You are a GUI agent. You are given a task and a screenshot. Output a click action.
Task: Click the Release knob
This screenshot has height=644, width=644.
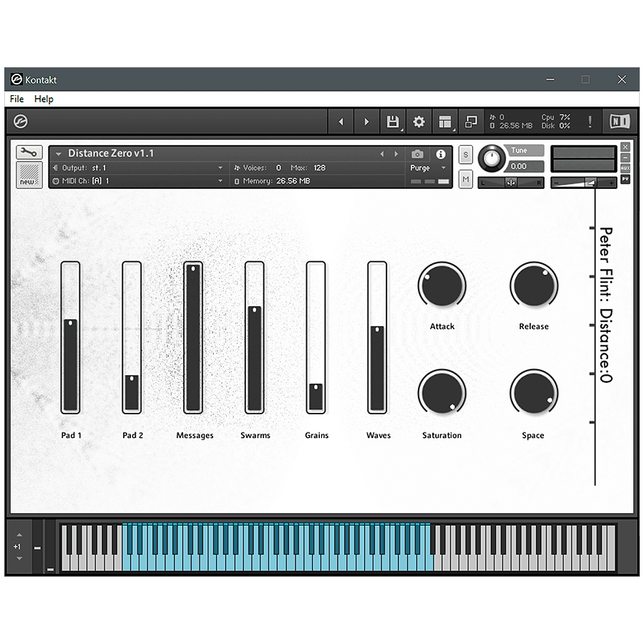click(534, 285)
